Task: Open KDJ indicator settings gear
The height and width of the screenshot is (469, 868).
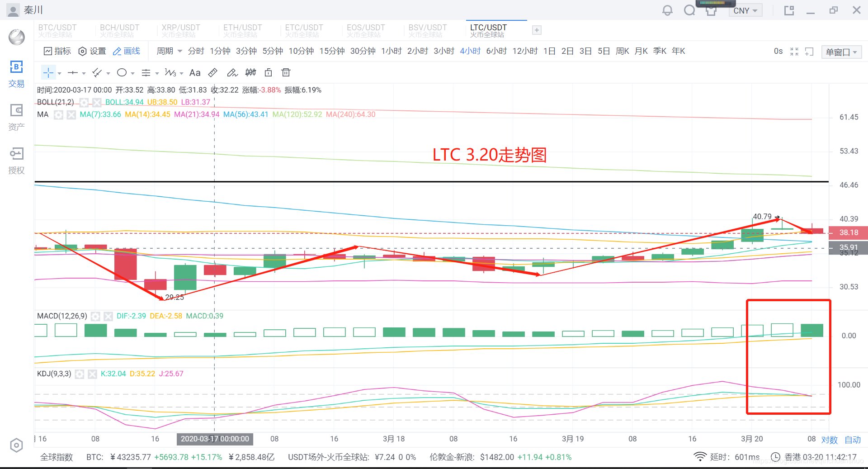Action: (80, 374)
